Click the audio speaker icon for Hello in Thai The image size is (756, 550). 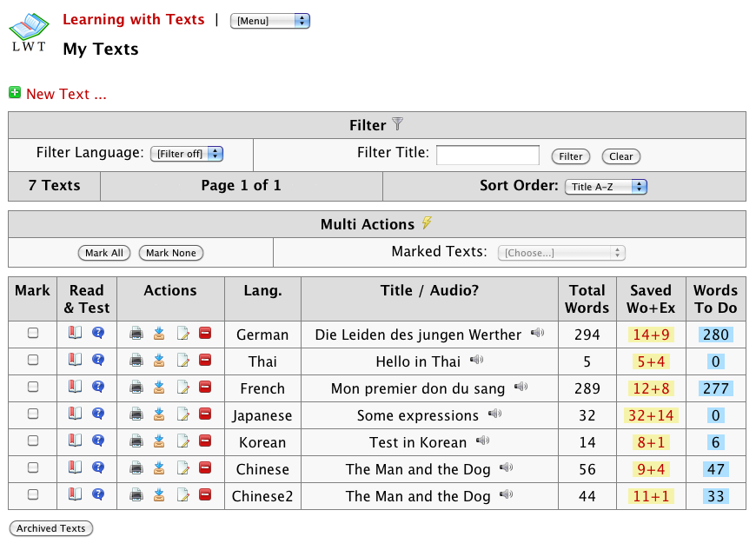pos(476,360)
